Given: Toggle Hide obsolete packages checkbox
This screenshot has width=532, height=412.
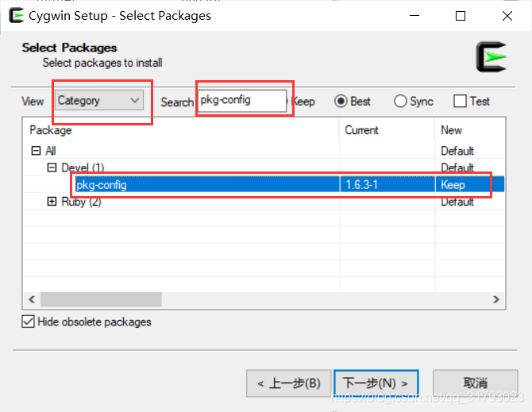Looking at the screenshot, I should 28,322.
